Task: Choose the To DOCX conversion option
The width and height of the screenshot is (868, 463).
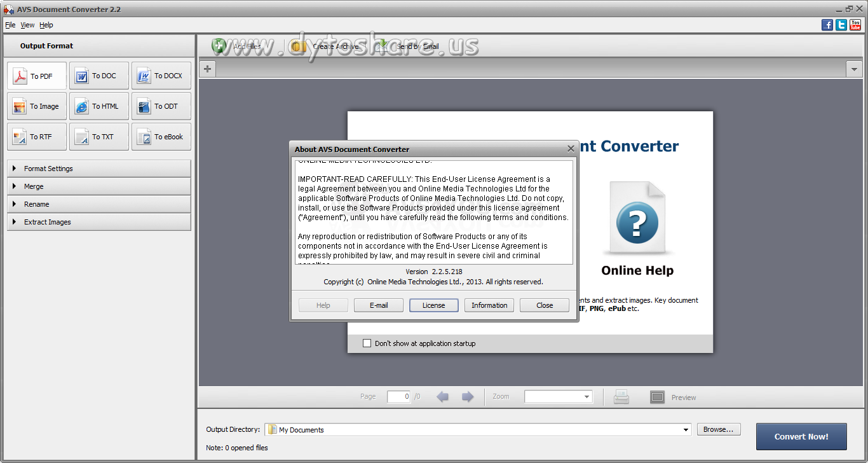Action: point(161,75)
